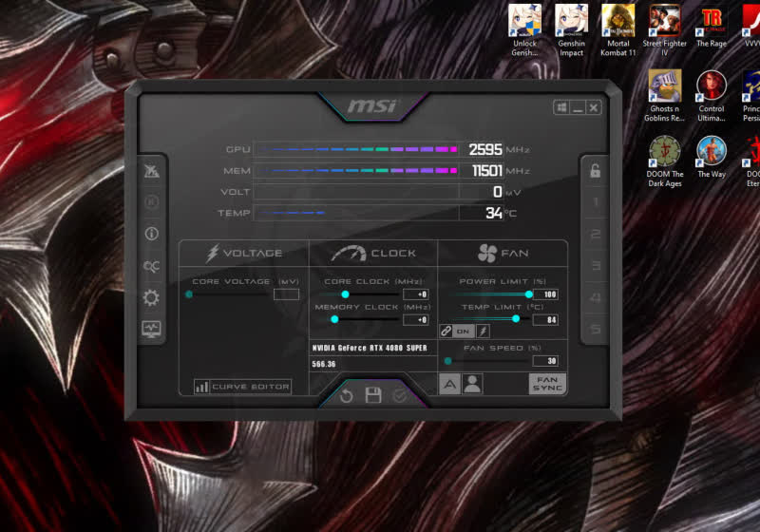Click the core clock +0 value field

[x=416, y=294]
